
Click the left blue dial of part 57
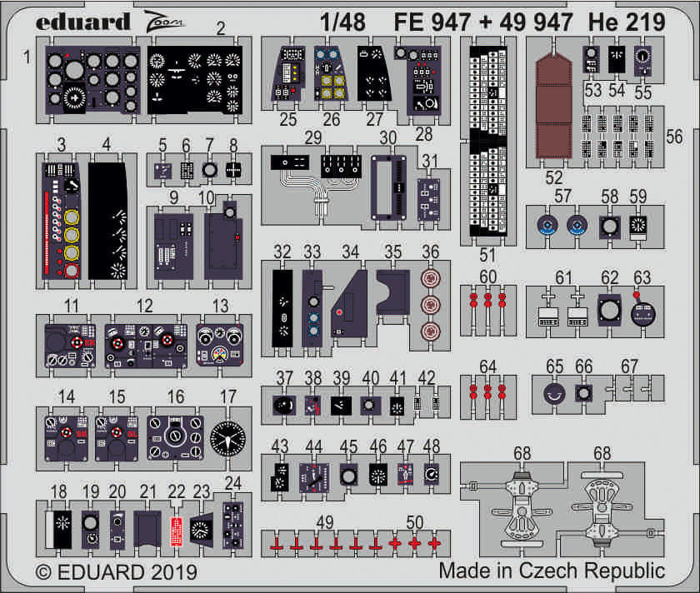[547, 225]
